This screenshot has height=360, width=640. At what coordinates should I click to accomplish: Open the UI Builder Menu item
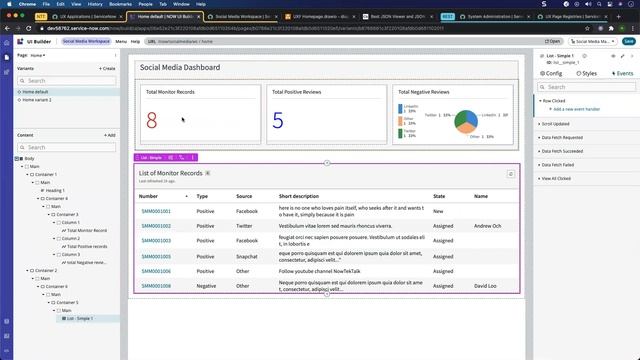(121, 42)
